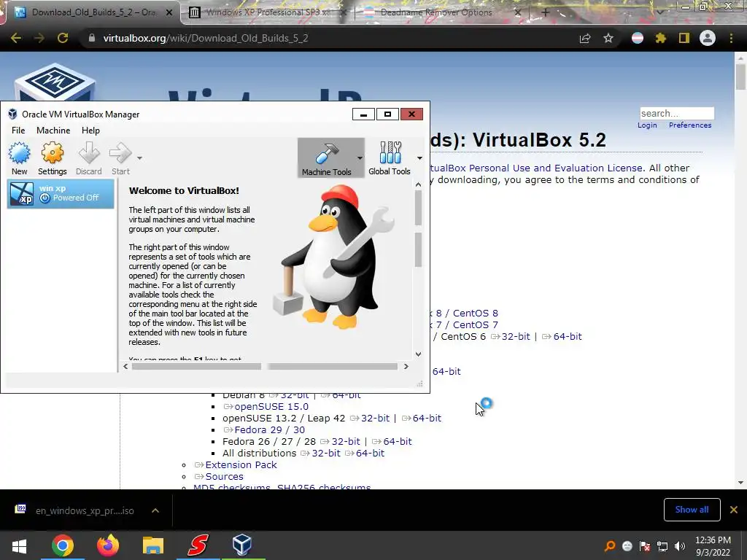Image resolution: width=747 pixels, height=560 pixels.
Task: Switch to Download_Old_Builds_5_2 browser tab
Action: point(90,12)
